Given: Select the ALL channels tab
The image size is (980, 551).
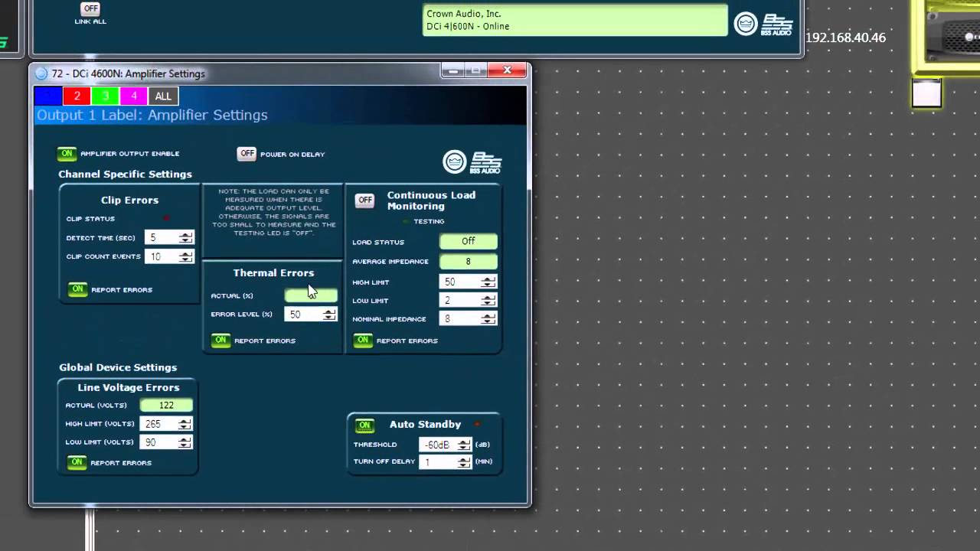Looking at the screenshot, I should (163, 96).
